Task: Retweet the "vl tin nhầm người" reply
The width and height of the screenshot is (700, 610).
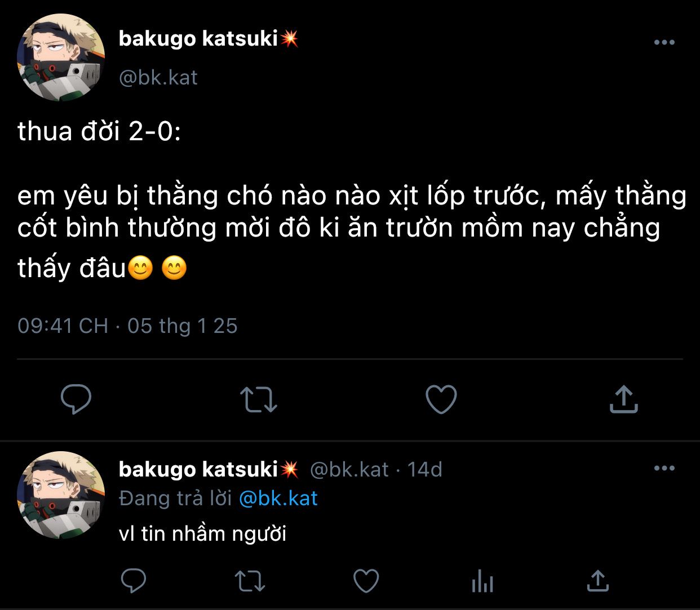Action: click(249, 580)
